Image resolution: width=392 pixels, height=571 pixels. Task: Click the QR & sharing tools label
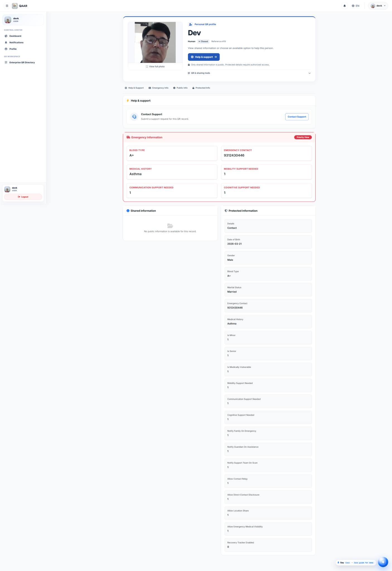tap(200, 73)
